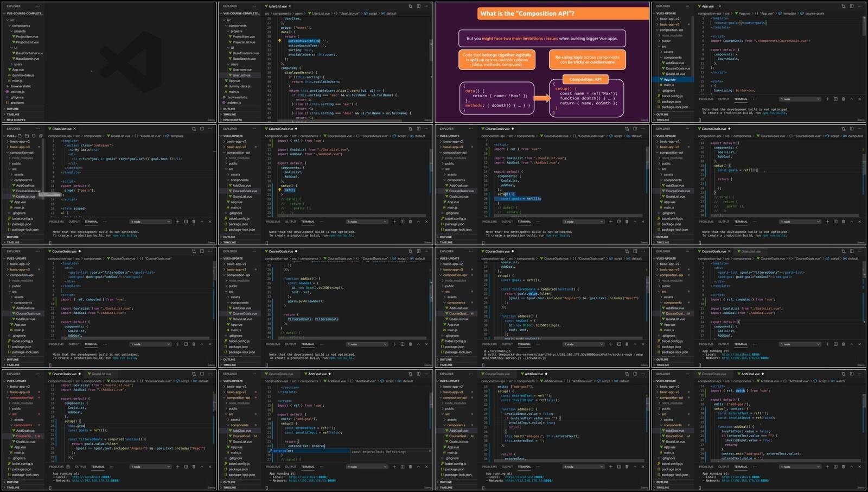Switch to OUTPUT panel tab in App.vue frame
Image resolution: width=868 pixels, height=492 pixels.
(x=724, y=99)
